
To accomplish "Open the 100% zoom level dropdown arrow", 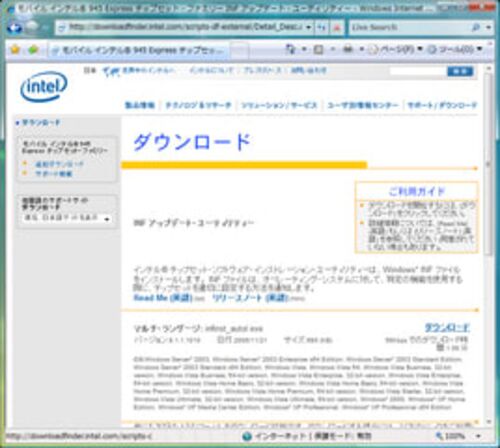I will 478,436.
